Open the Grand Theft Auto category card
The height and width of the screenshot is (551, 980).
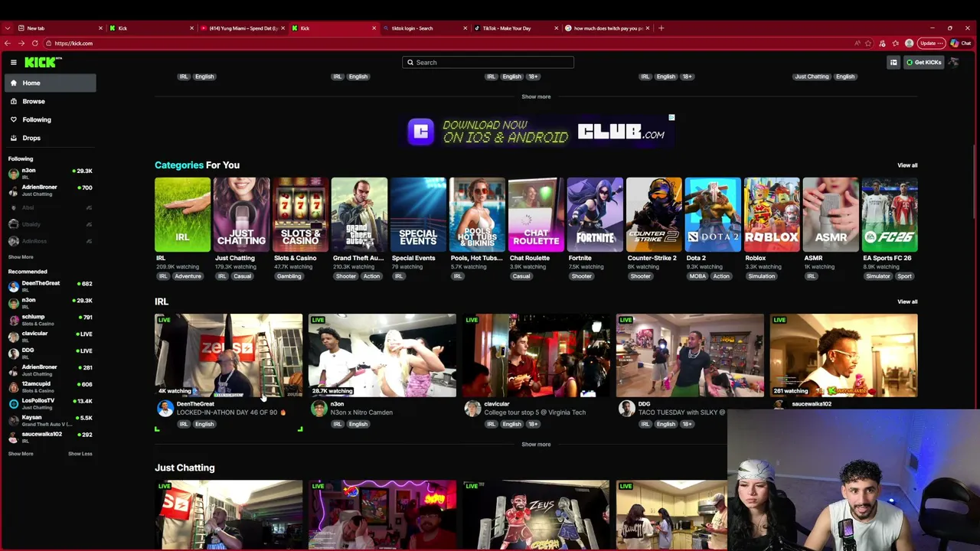[x=359, y=215]
